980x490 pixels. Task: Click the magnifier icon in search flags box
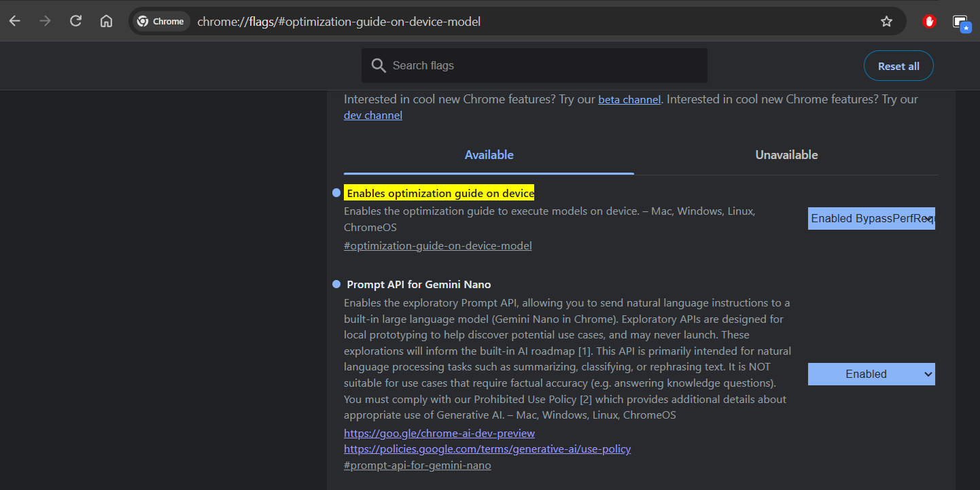[379, 65]
